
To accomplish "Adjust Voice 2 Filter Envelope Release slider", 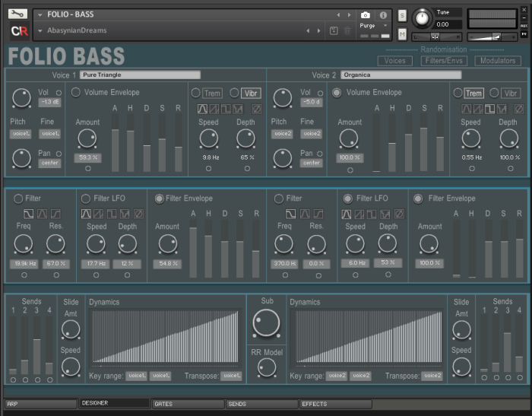I will (519, 249).
